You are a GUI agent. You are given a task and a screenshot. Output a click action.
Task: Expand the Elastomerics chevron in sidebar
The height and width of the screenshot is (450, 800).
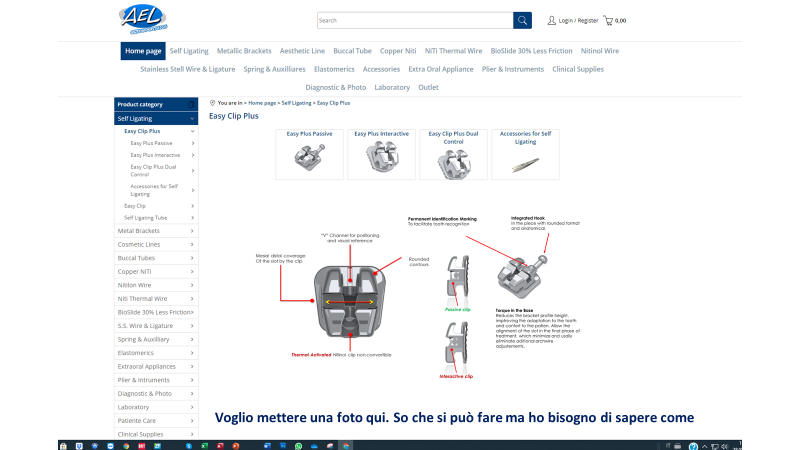coord(192,353)
